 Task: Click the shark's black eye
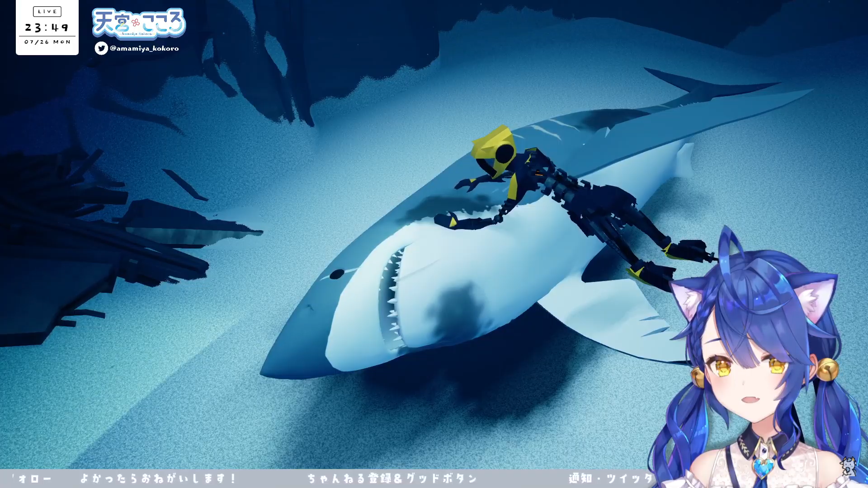[337, 274]
